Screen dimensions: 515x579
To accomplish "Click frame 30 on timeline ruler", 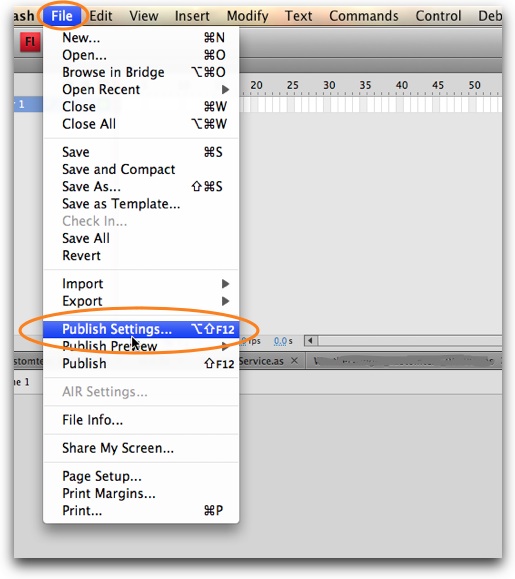I will pos(329,85).
